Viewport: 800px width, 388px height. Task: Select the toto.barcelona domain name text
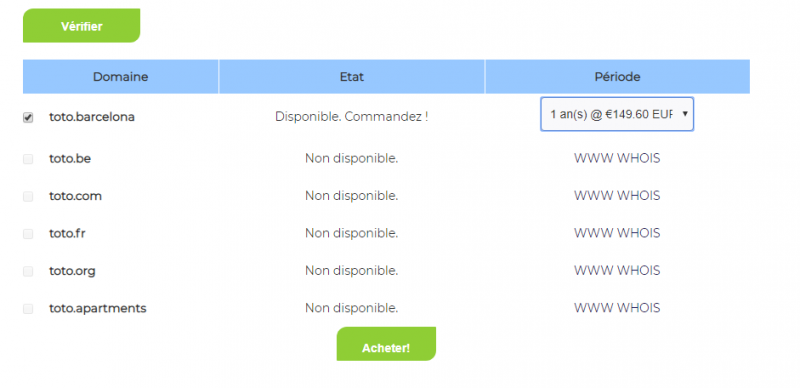[x=92, y=117]
